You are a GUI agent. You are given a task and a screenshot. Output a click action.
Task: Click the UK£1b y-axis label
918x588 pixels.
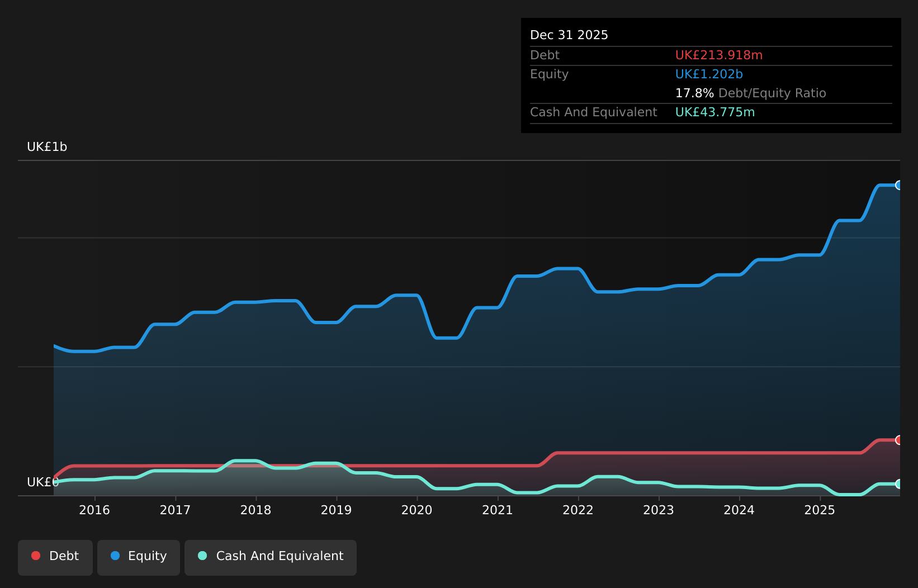pyautogui.click(x=47, y=147)
